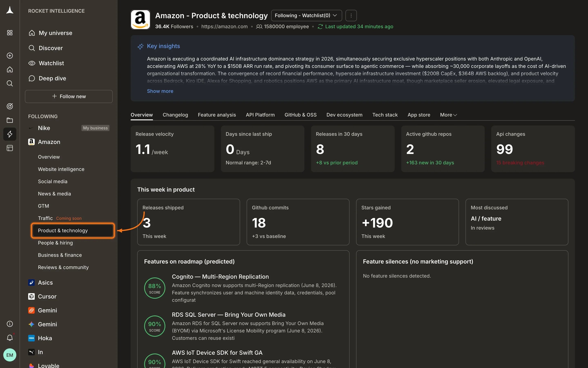The height and width of the screenshot is (368, 588).
Task: Open the Following - Watchlist(0) dropdown
Action: [x=306, y=16]
